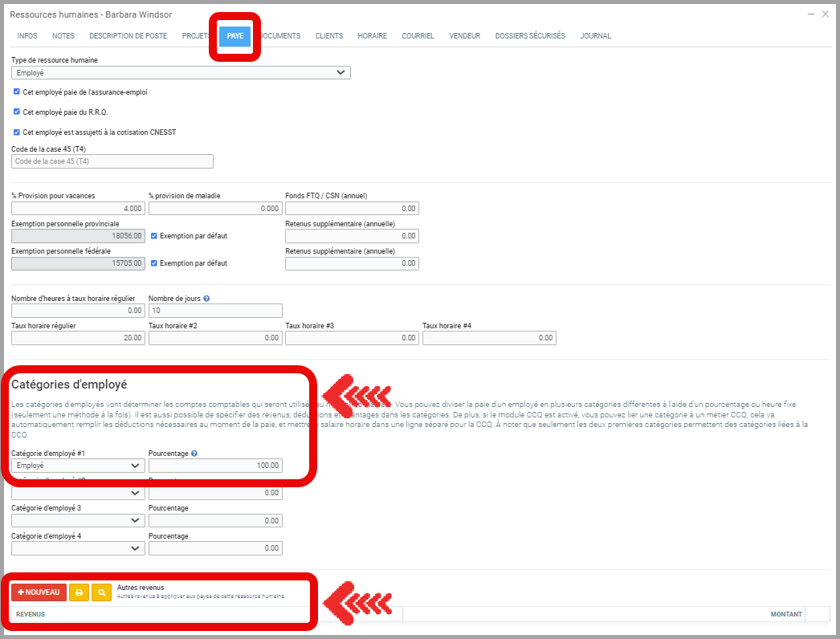The width and height of the screenshot is (840, 639).
Task: Disable the CNESST cotisation checkbox
Action: coord(17,132)
